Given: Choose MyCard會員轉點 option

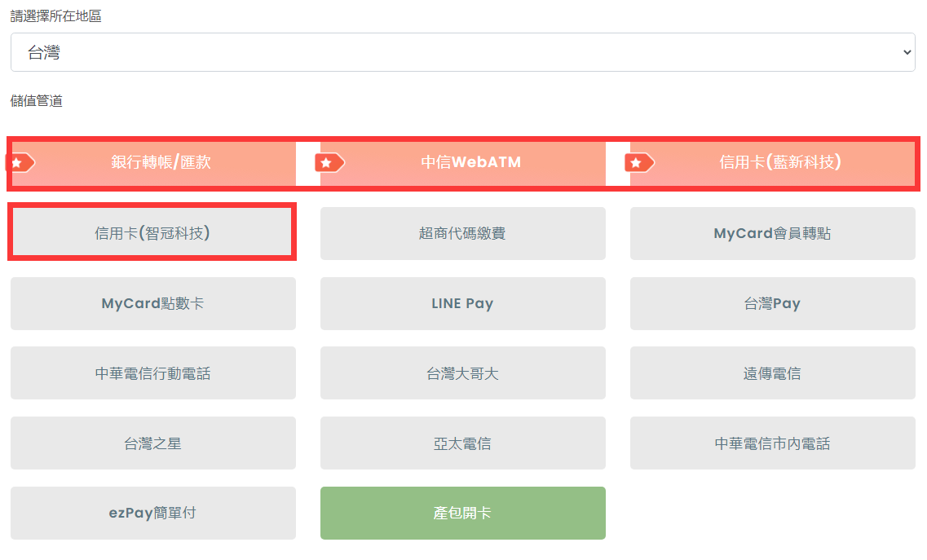Looking at the screenshot, I should [773, 233].
